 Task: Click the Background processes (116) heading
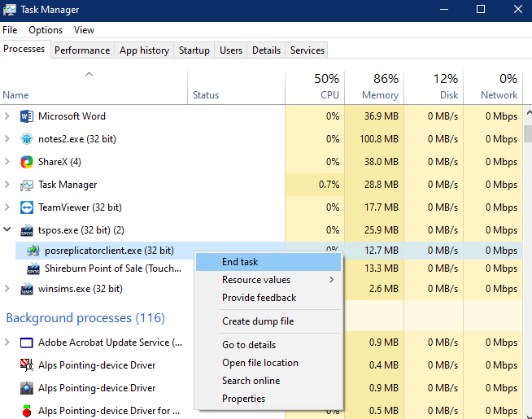pos(85,318)
